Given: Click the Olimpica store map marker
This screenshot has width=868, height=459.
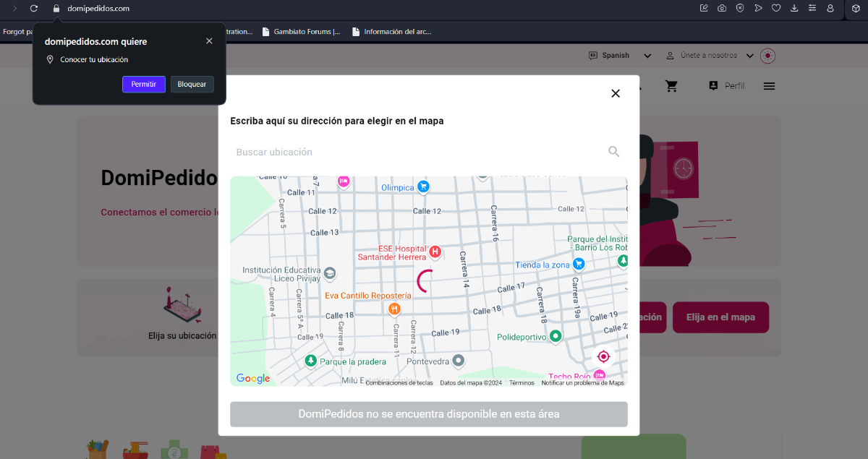Looking at the screenshot, I should click(423, 187).
